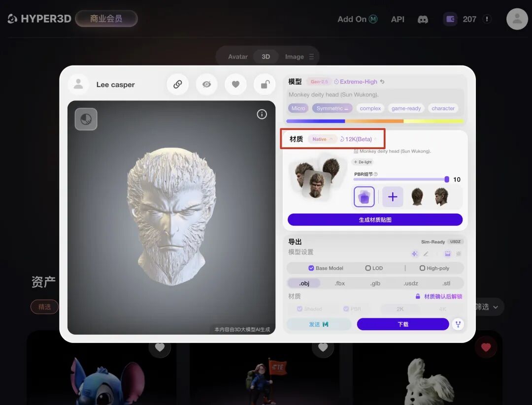Click the Add On Maya badge icon
Image resolution: width=532 pixels, height=405 pixels.
tap(373, 19)
